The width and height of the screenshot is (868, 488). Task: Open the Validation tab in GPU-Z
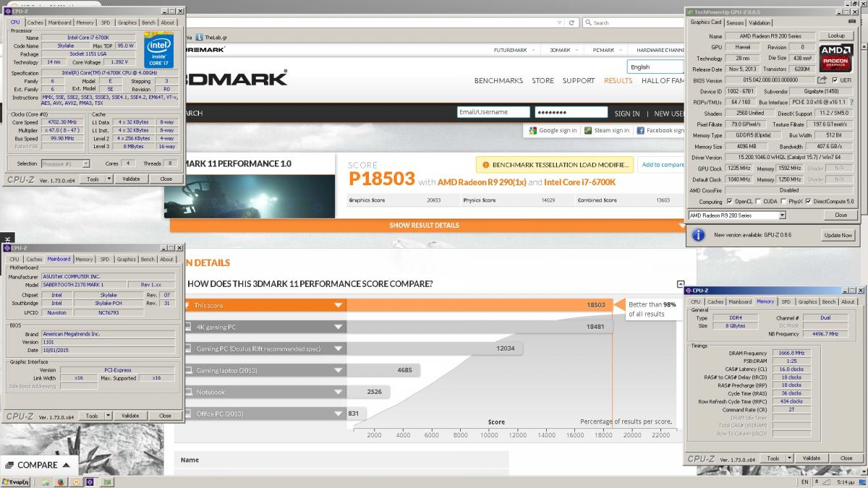point(759,23)
